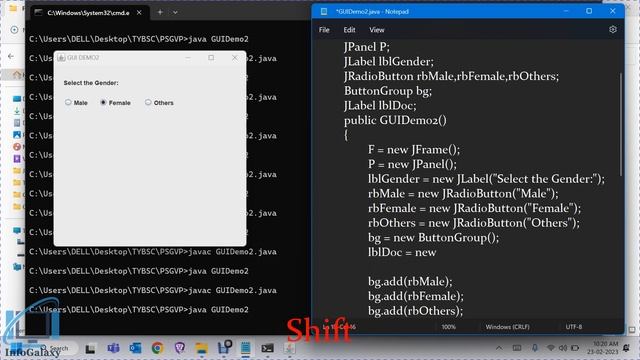Click the Notepad app icon in title bar

[324, 11]
